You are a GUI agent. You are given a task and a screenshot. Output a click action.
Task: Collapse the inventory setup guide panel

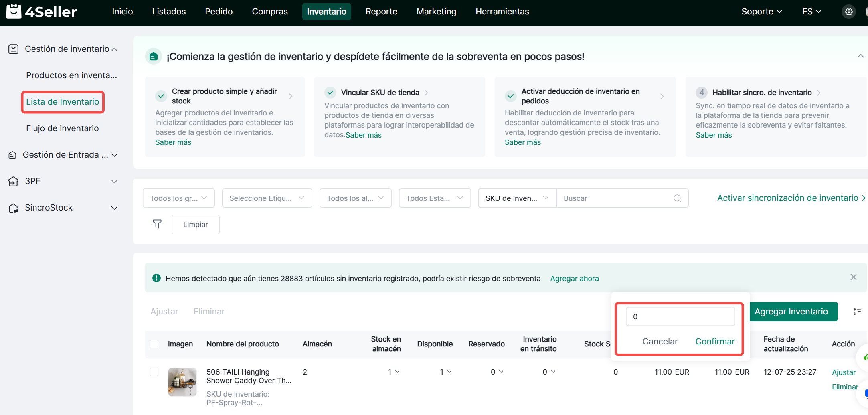click(860, 56)
